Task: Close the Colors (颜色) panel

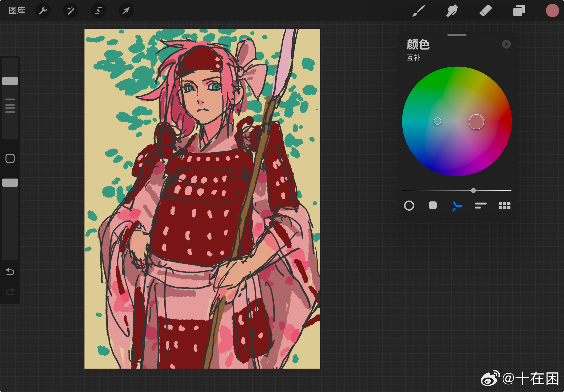Action: (506, 44)
